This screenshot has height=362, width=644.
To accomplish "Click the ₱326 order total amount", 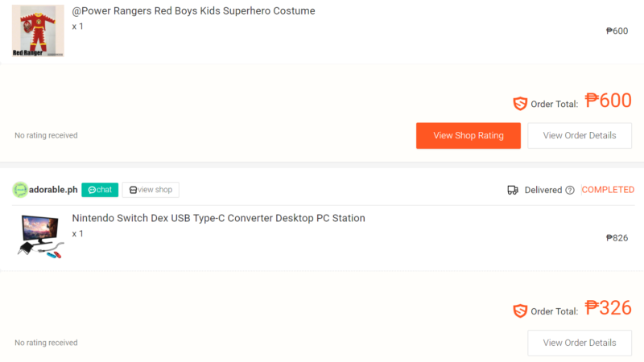I will point(608,308).
